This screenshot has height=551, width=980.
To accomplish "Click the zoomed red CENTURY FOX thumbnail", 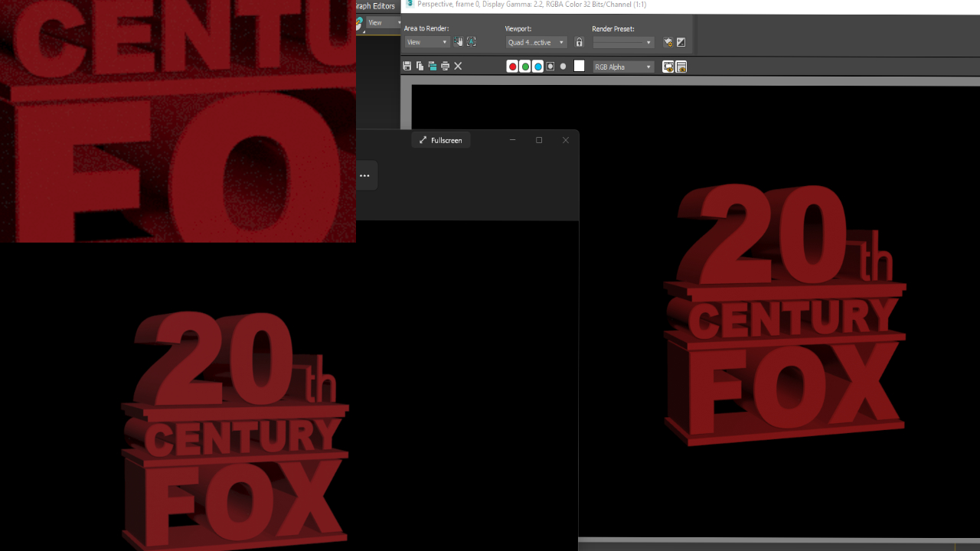I will [x=178, y=121].
